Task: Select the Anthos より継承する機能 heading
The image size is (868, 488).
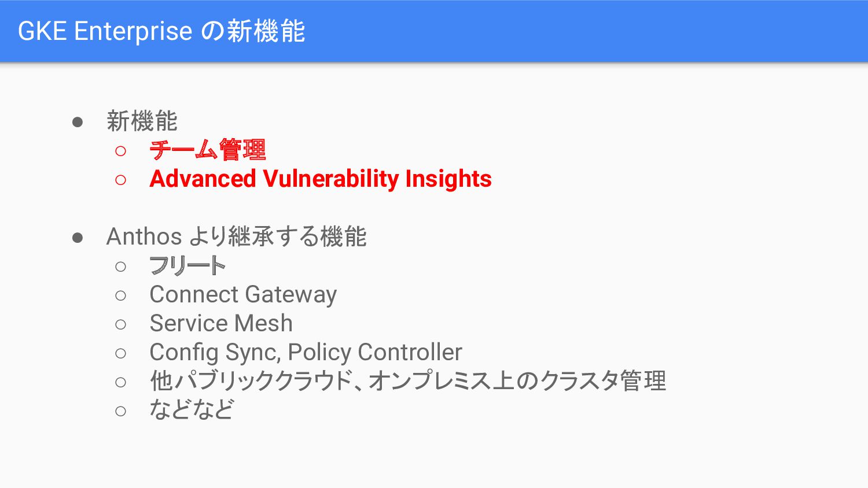Action: pos(236,236)
